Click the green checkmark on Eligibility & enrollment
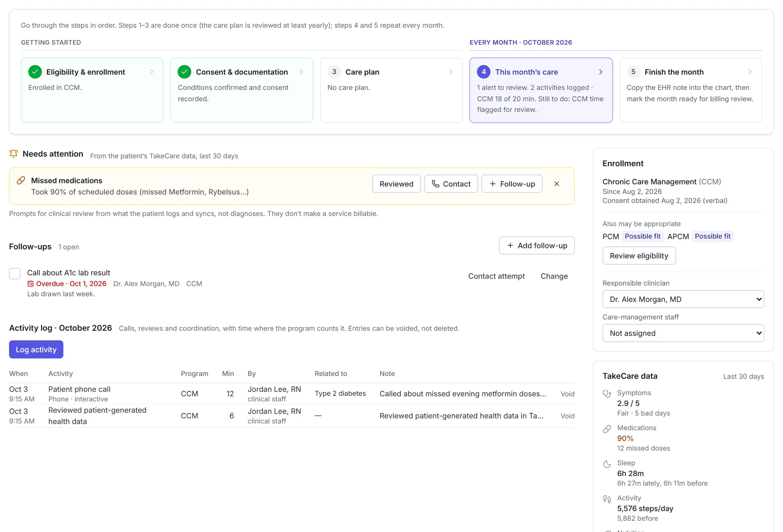 (x=35, y=72)
